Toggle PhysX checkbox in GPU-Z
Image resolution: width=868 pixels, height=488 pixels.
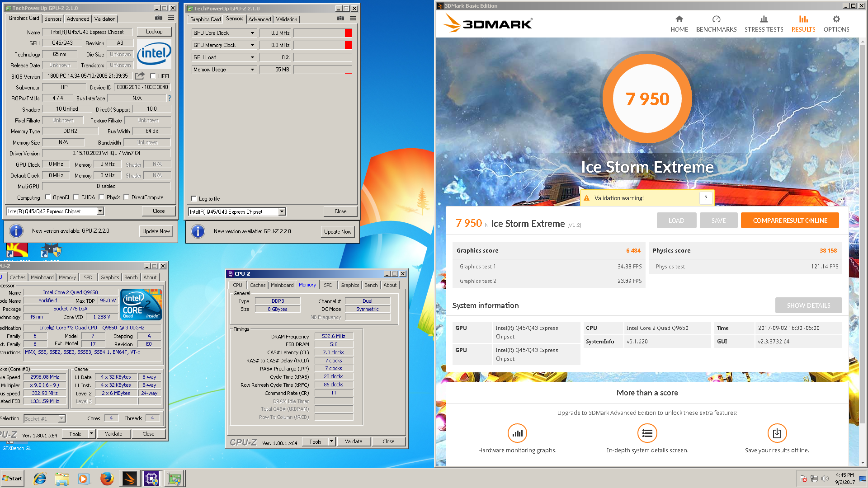(101, 197)
